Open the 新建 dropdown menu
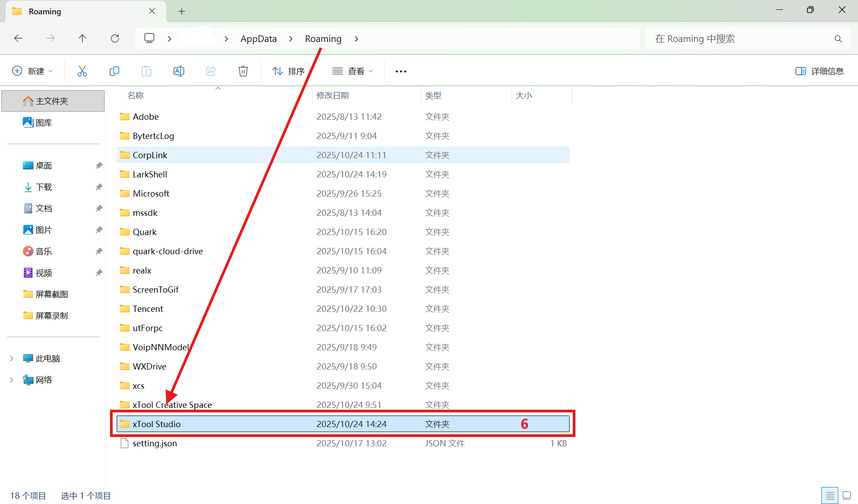 click(33, 71)
